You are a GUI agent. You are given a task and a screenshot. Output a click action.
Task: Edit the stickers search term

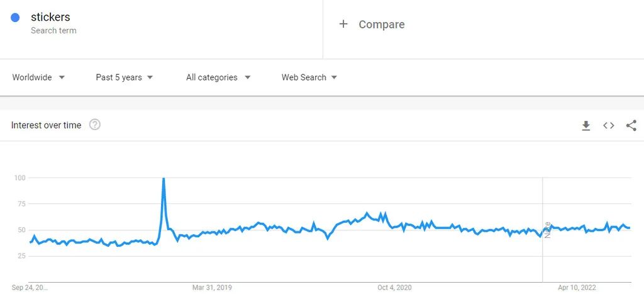coord(50,17)
